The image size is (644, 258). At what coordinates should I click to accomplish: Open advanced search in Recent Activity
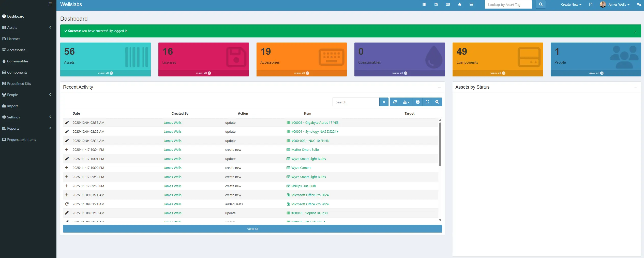tap(437, 102)
